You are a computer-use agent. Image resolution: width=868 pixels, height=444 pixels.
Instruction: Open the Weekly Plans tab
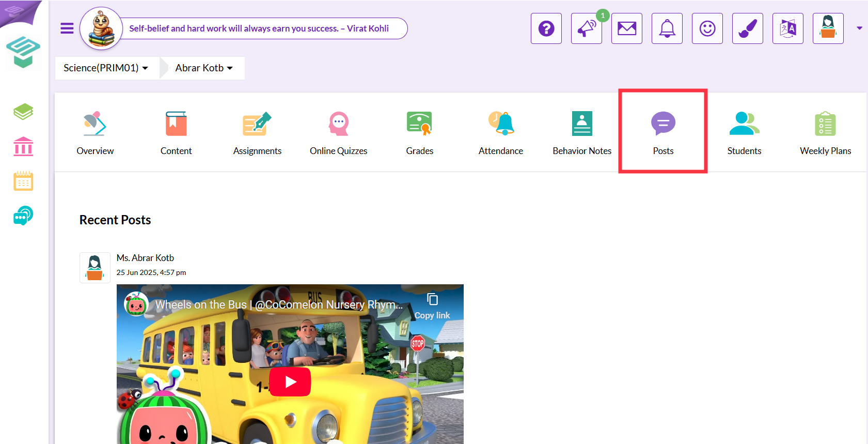[x=825, y=133]
